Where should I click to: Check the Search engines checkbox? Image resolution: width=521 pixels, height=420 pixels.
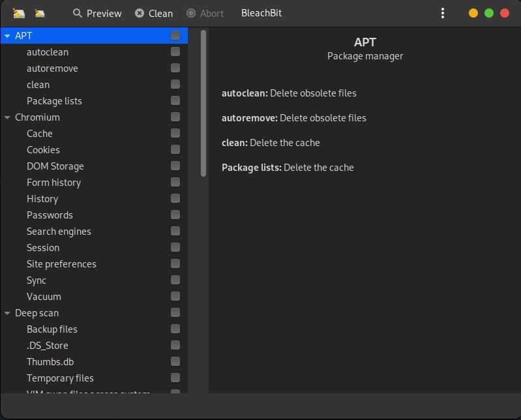coord(175,231)
